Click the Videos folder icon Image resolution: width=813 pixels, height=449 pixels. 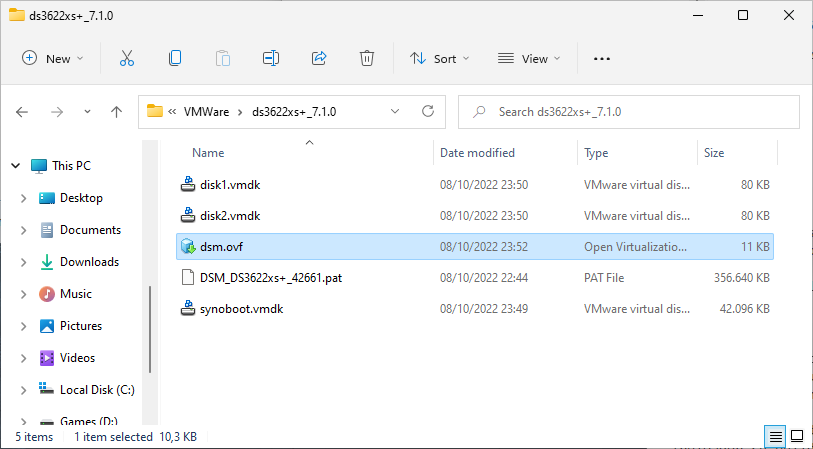pyautogui.click(x=47, y=358)
